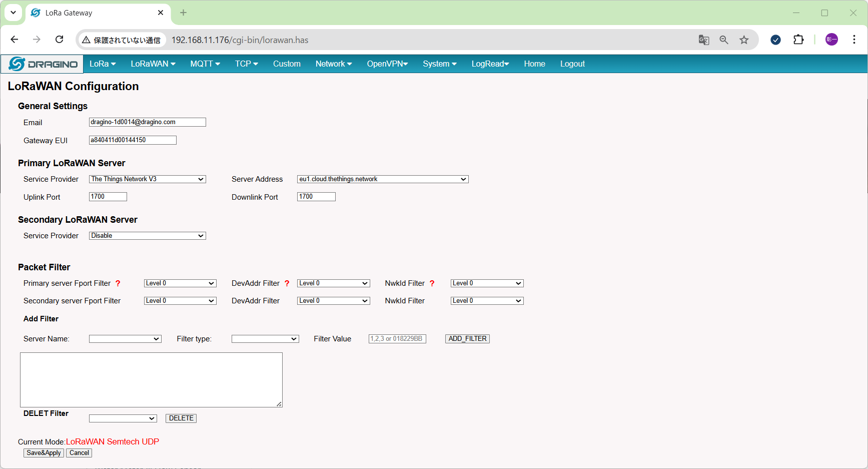Open the Server Address dropdown
This screenshot has height=469, width=868.
click(x=383, y=179)
